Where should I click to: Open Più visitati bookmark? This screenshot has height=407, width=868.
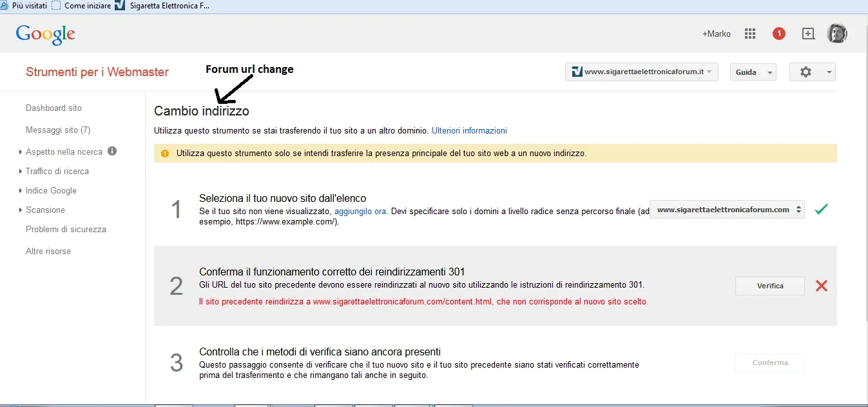(24, 6)
